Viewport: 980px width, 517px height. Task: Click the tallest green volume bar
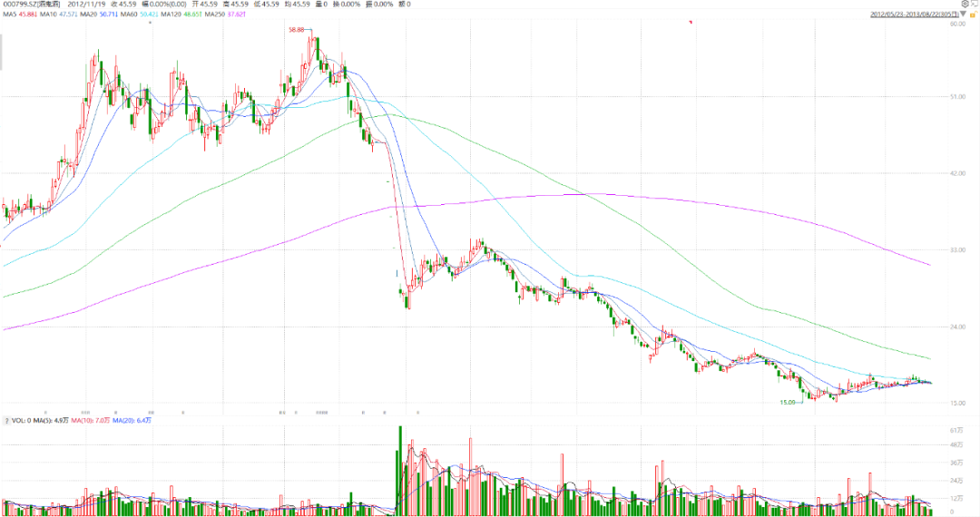click(x=399, y=470)
